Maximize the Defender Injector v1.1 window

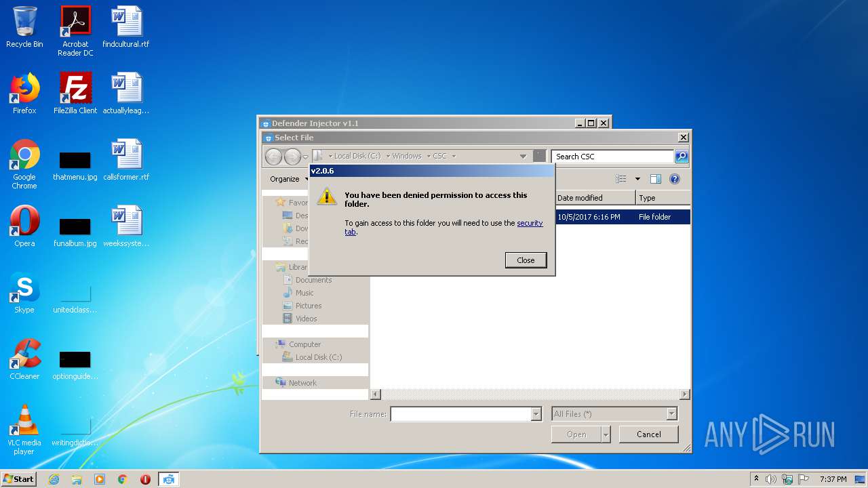click(591, 123)
